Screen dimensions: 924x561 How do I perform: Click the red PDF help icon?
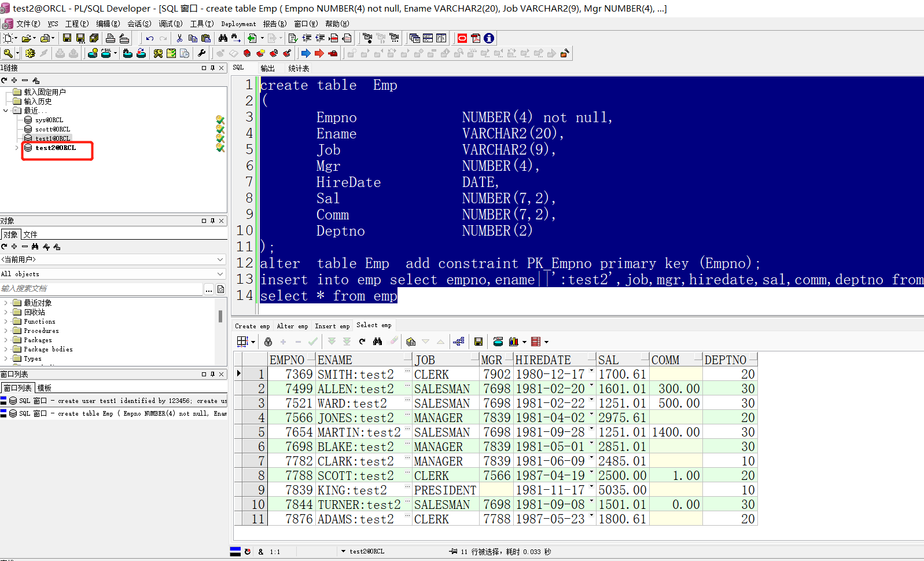click(476, 38)
